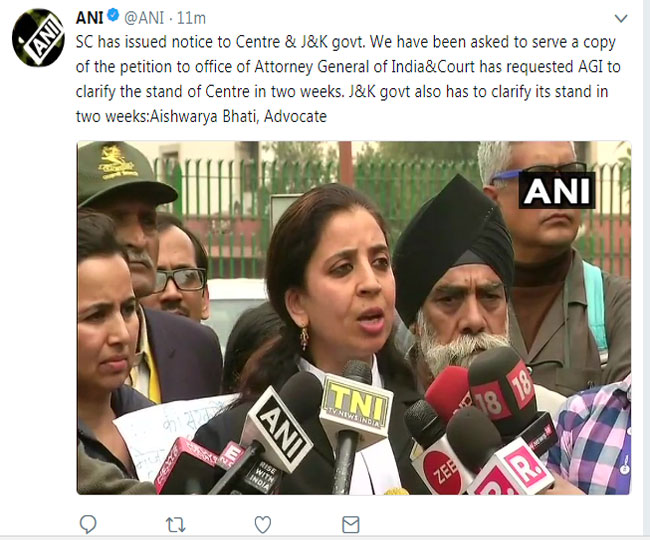Open the ANI display name link
The height and width of the screenshot is (540, 650).
(90, 18)
